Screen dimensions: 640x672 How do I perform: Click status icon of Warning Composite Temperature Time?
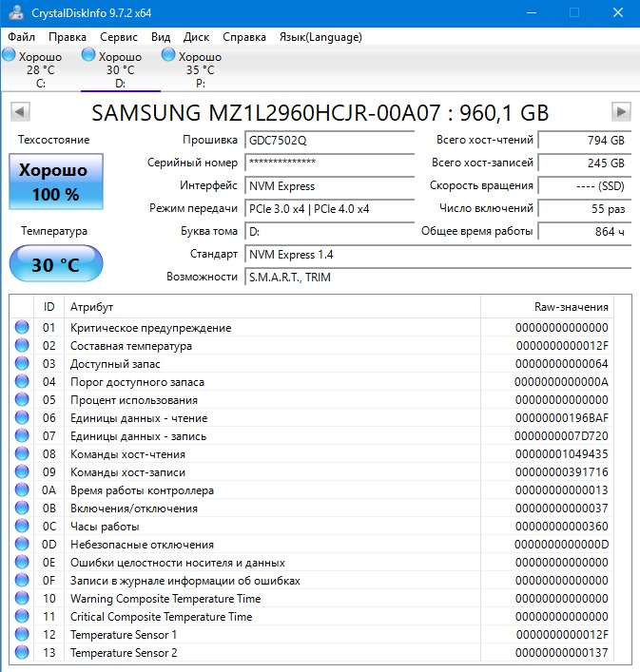[x=22, y=598]
